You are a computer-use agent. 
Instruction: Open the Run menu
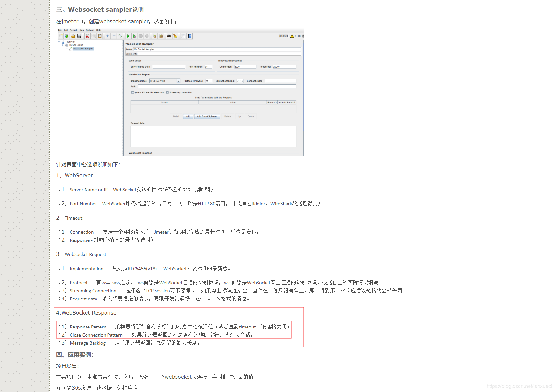pos(82,30)
